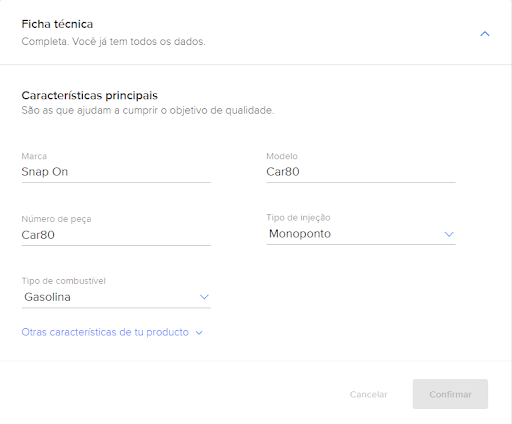Open the Monoponto injection type dropdown

pyautogui.click(x=361, y=234)
